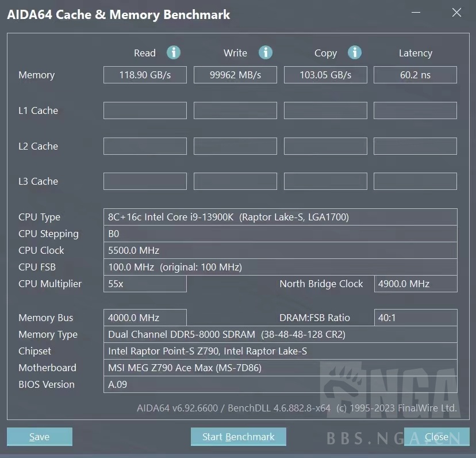This screenshot has height=458, width=476.
Task: Click the empty L3 Cache Latency field
Action: click(415, 181)
